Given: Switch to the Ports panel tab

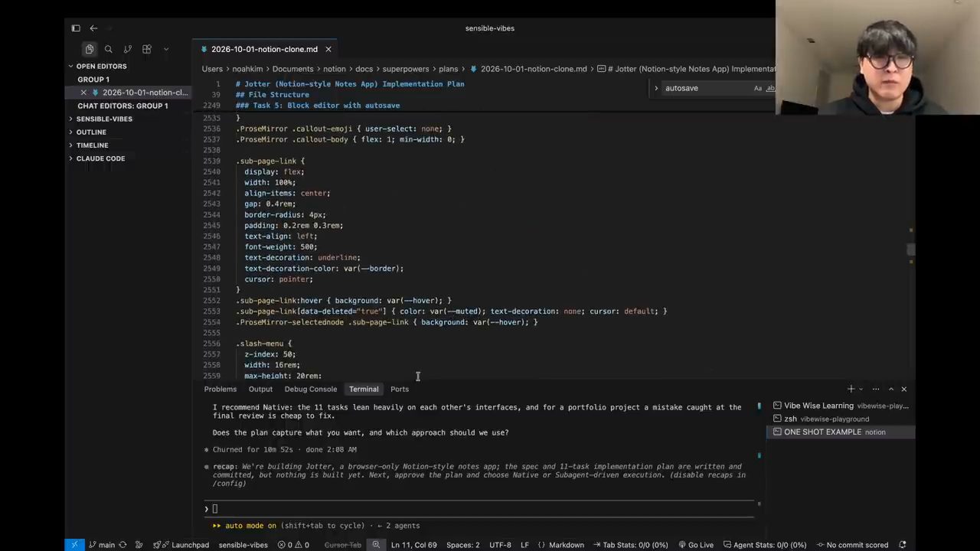Looking at the screenshot, I should 400,389.
